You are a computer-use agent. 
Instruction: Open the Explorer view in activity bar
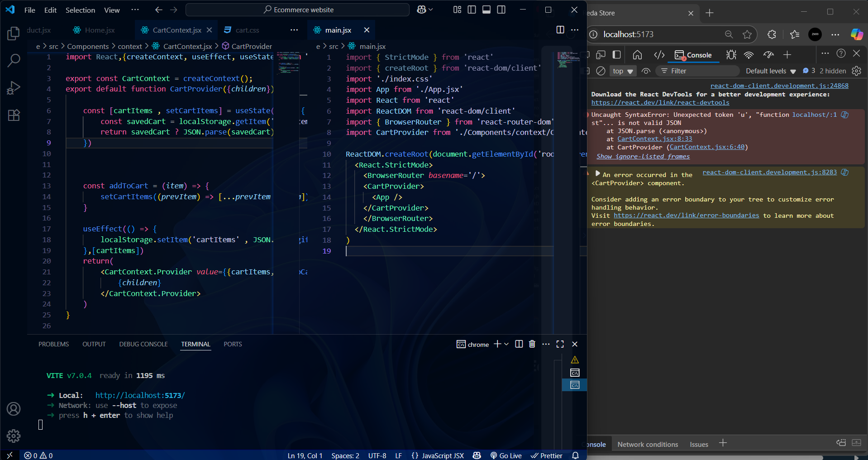14,34
